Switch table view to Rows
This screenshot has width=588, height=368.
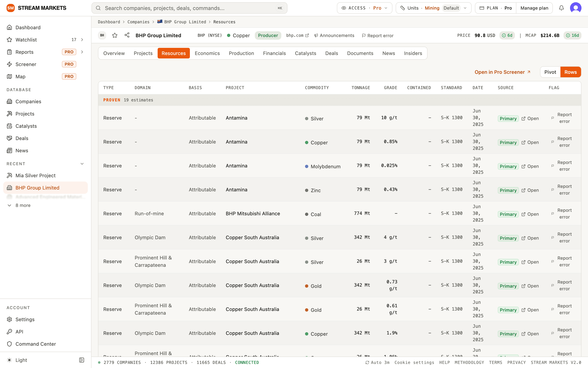570,72
